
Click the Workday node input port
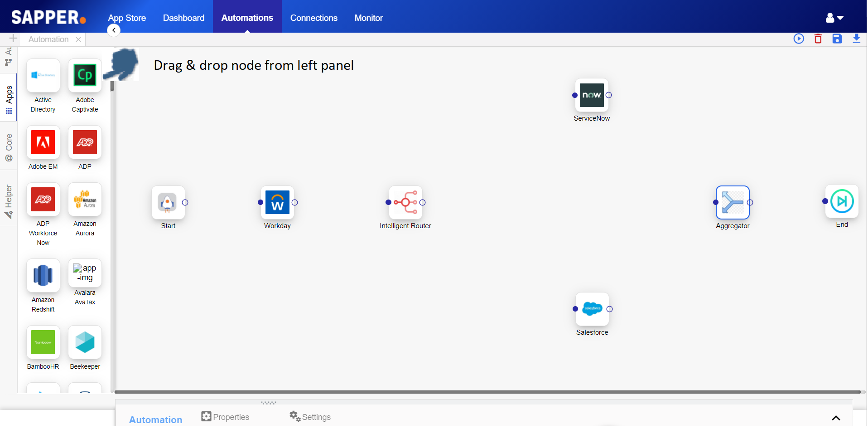(x=260, y=203)
